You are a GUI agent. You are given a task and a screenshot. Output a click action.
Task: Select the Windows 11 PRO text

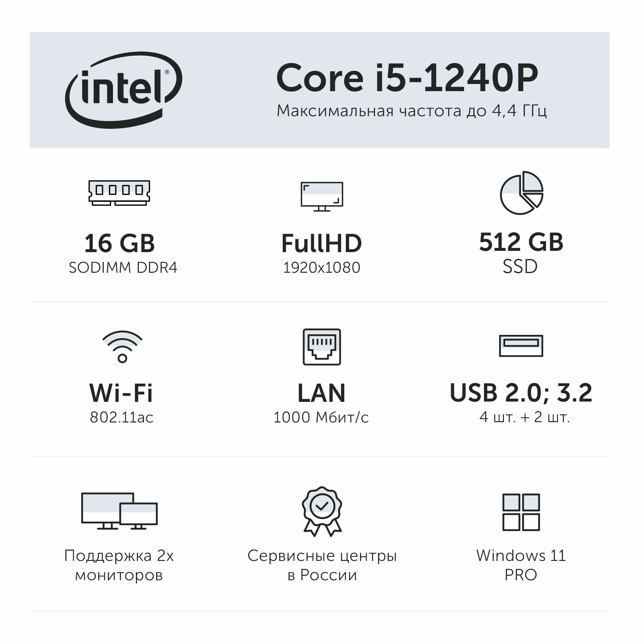tap(521, 565)
